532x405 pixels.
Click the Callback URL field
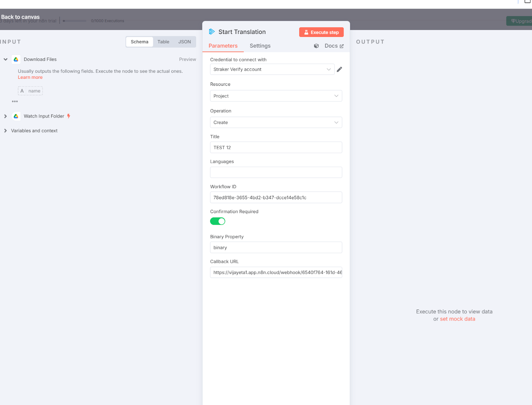[x=276, y=273]
